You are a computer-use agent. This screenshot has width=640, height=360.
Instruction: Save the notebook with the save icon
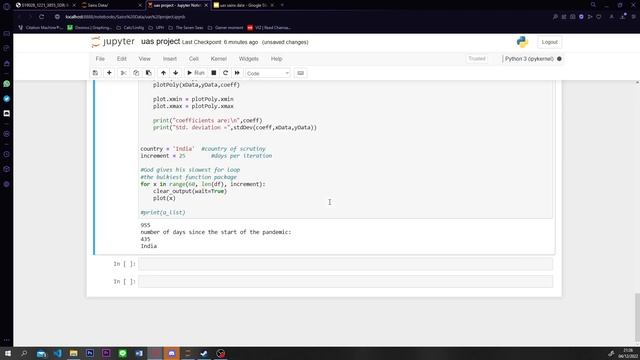pos(95,73)
